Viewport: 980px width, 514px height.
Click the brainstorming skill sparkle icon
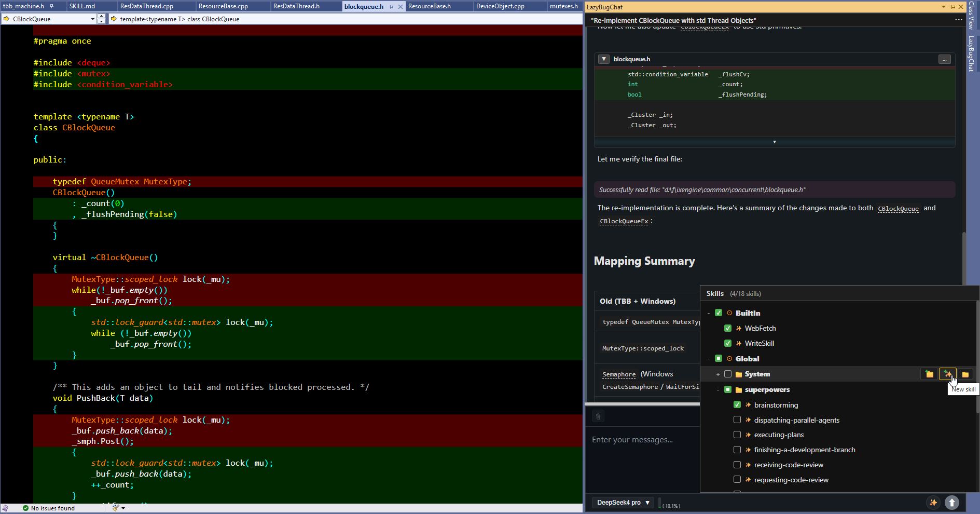pos(748,405)
